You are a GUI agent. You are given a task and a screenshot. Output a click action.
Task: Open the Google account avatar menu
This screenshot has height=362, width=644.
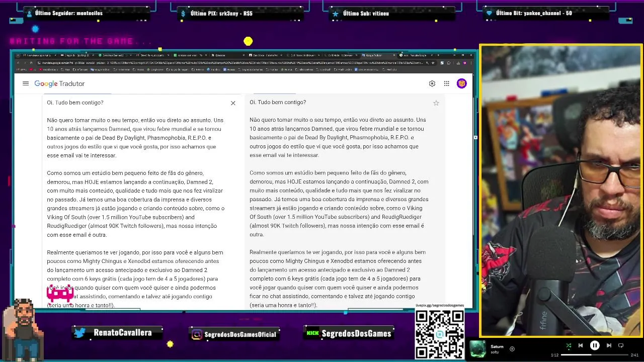coord(461,83)
